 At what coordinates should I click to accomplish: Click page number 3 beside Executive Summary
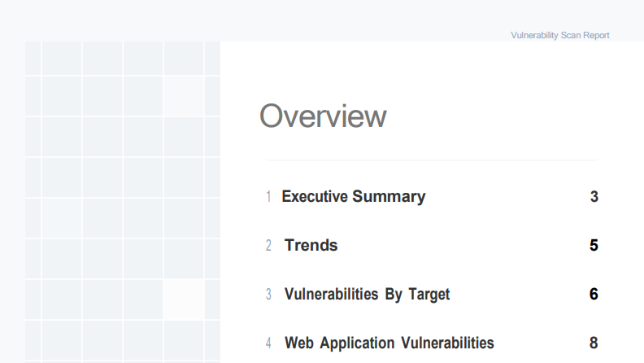[x=594, y=197]
